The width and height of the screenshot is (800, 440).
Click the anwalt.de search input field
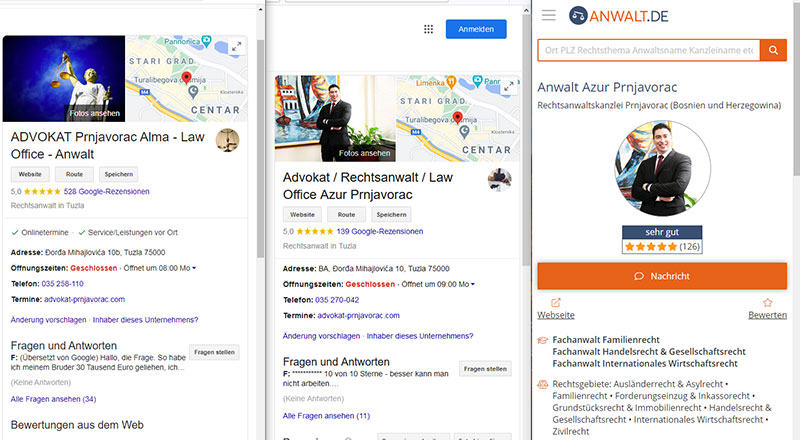(648, 50)
